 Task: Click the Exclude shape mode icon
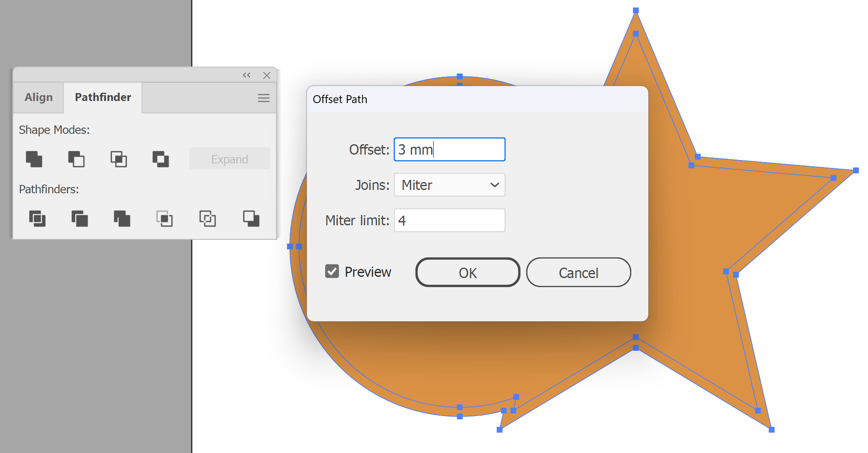tap(161, 159)
